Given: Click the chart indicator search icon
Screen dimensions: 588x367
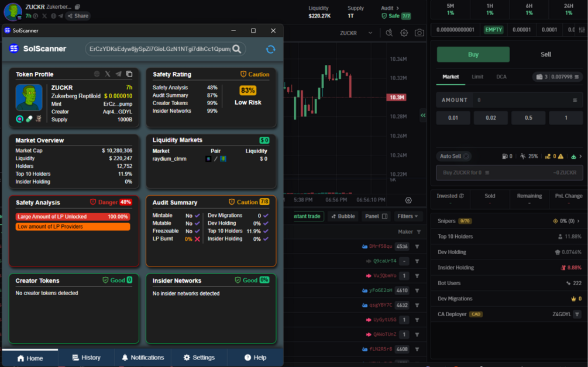Looking at the screenshot, I should point(389,33).
